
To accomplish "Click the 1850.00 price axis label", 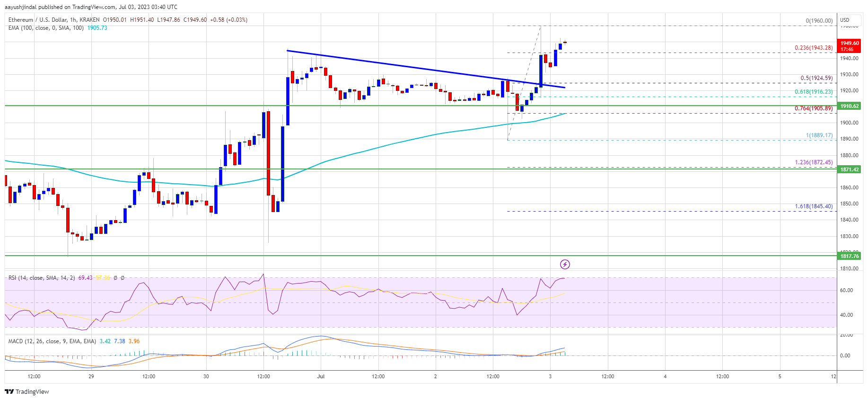I will pyautogui.click(x=849, y=204).
